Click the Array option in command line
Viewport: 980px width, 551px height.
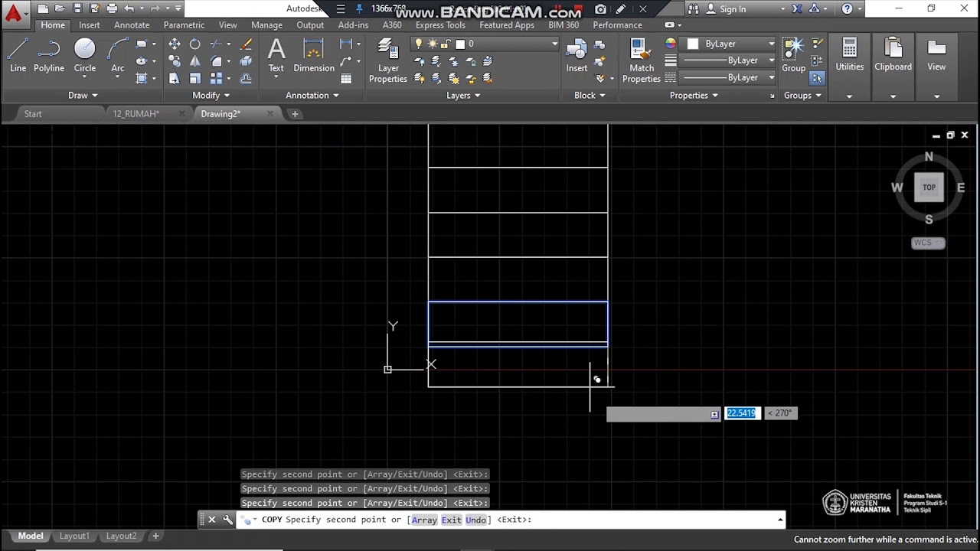coord(424,520)
